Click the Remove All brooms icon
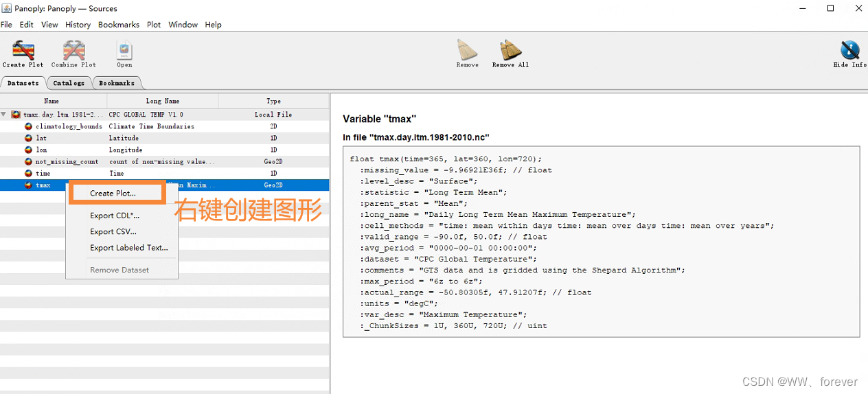This screenshot has height=394, width=868. click(510, 50)
